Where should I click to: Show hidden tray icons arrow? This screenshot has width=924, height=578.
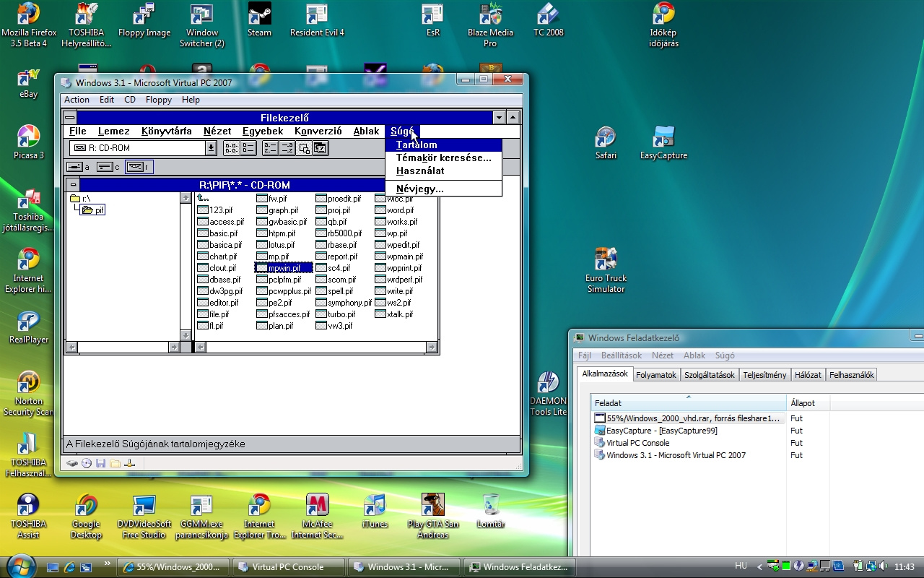(x=759, y=566)
